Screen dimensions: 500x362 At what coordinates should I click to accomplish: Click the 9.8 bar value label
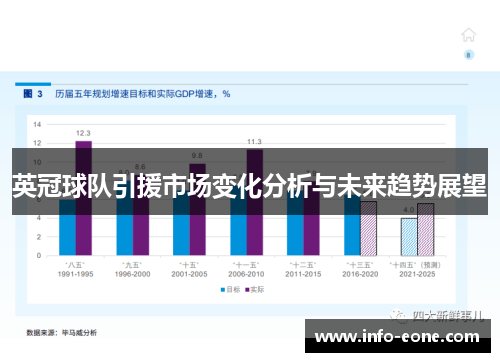(197, 156)
